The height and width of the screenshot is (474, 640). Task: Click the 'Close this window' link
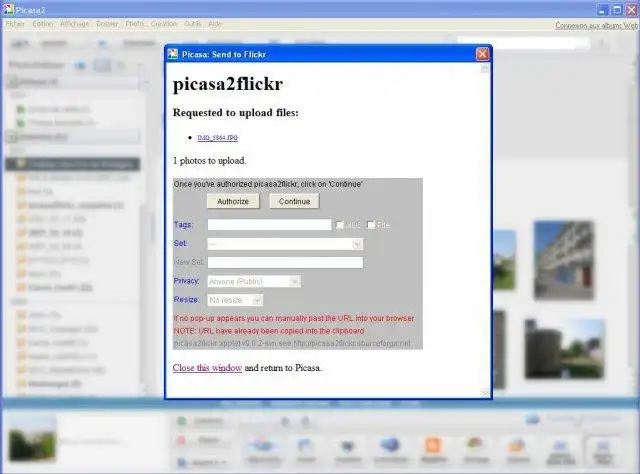pos(207,368)
